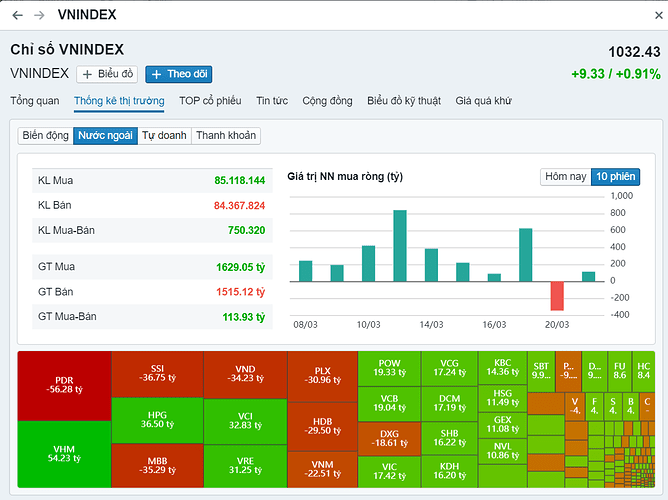Toggle the Biến động view

[45, 135]
